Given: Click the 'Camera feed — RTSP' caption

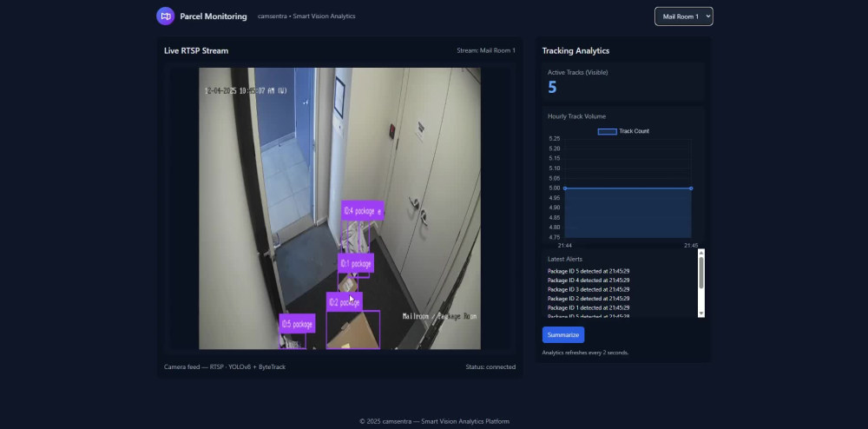Looking at the screenshot, I should click(225, 367).
